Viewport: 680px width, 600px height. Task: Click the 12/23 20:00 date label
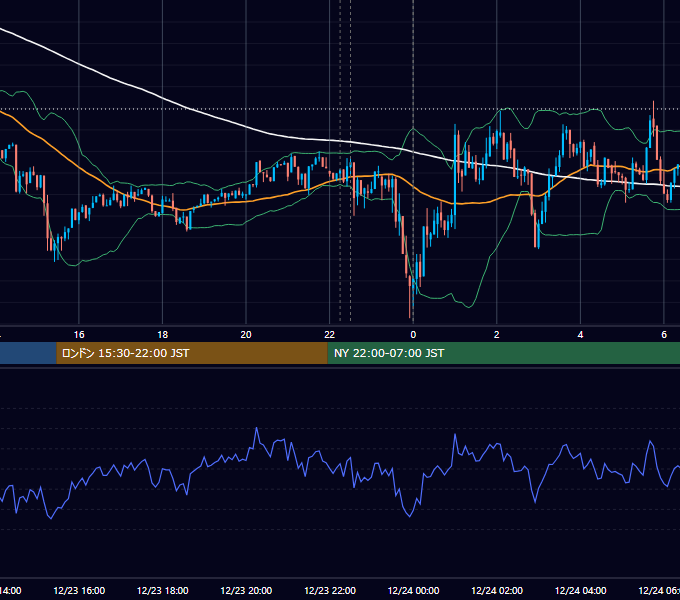click(246, 590)
